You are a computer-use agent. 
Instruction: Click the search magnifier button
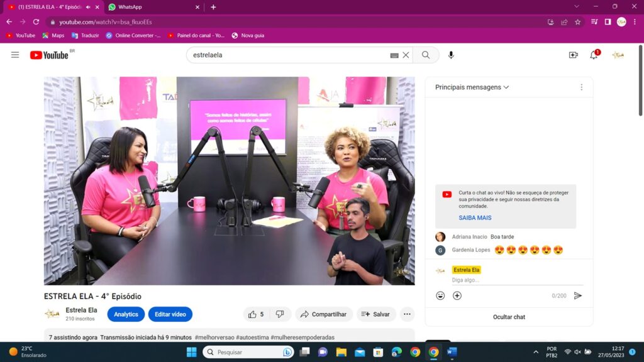click(x=426, y=55)
